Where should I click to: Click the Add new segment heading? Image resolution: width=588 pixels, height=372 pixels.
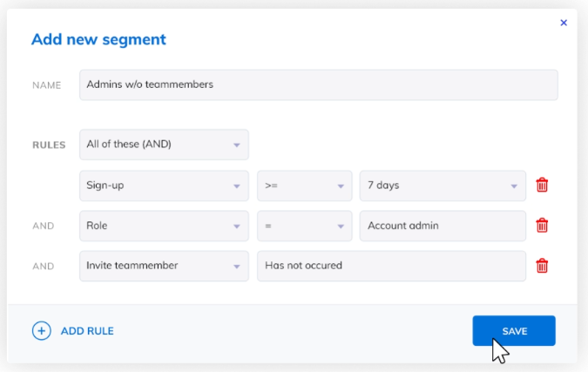(98, 39)
